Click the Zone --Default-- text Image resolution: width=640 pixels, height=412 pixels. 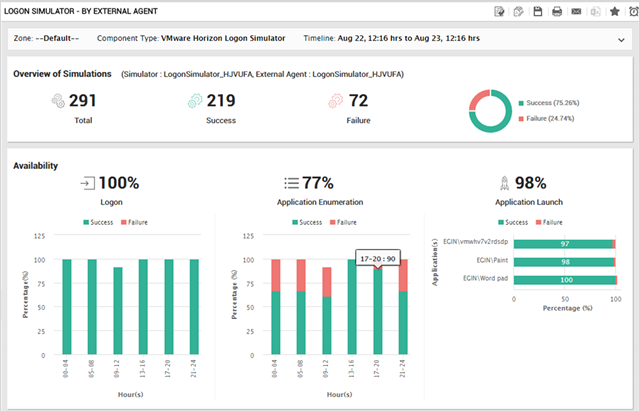point(46,38)
